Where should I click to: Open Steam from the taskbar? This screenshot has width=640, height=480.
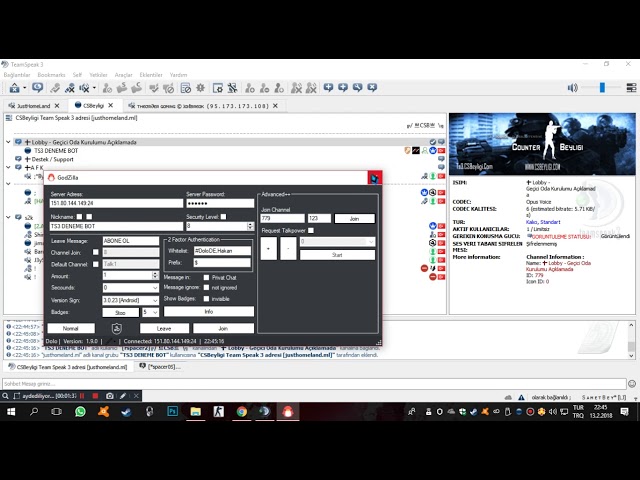click(126, 411)
